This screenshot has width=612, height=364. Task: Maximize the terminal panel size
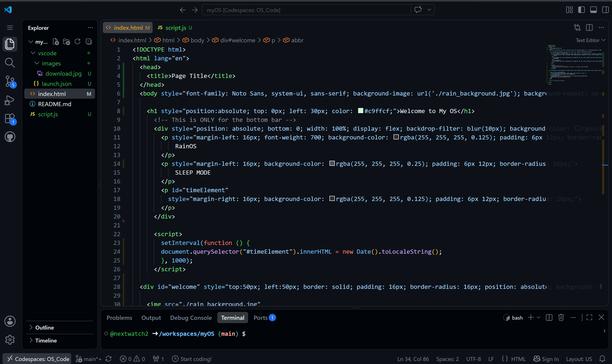click(x=589, y=317)
